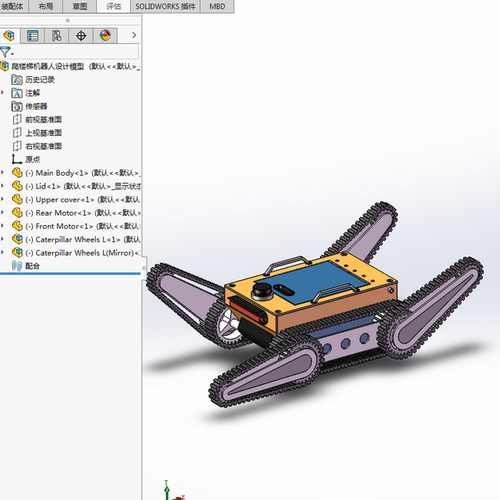The image size is (500, 500).
Task: Open the DimXpertManager crosshair tab
Action: 81,35
